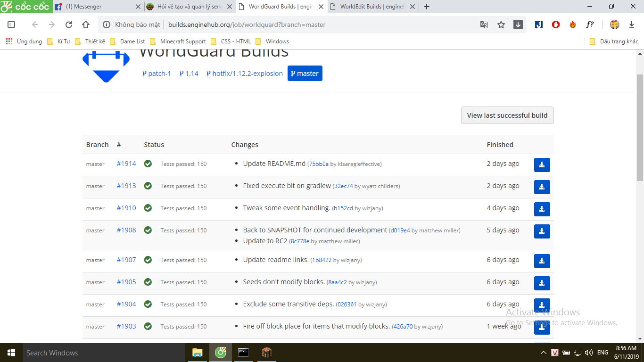
Task: Download build #1914
Action: (x=542, y=165)
